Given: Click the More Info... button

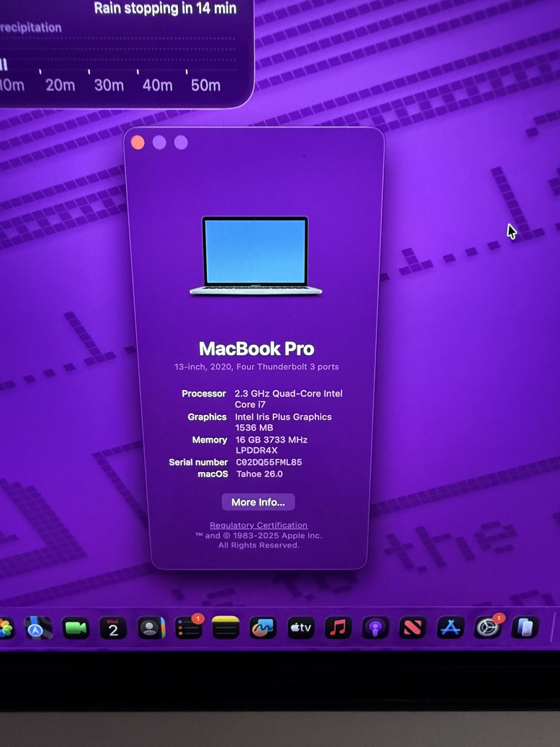Looking at the screenshot, I should 258,502.
